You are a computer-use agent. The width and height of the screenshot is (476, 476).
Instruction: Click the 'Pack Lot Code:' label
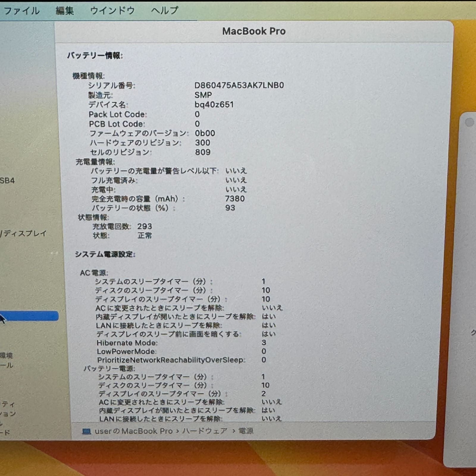(x=118, y=115)
